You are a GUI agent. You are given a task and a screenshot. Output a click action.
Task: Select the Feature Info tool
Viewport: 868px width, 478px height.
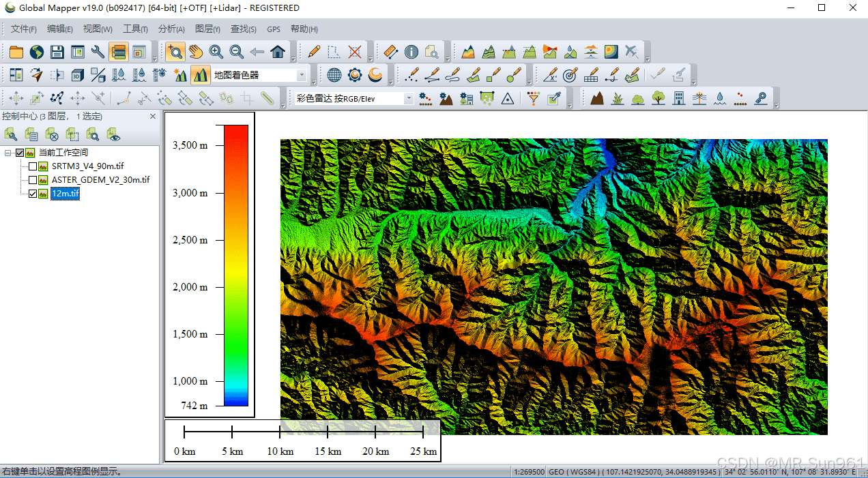pyautogui.click(x=411, y=52)
